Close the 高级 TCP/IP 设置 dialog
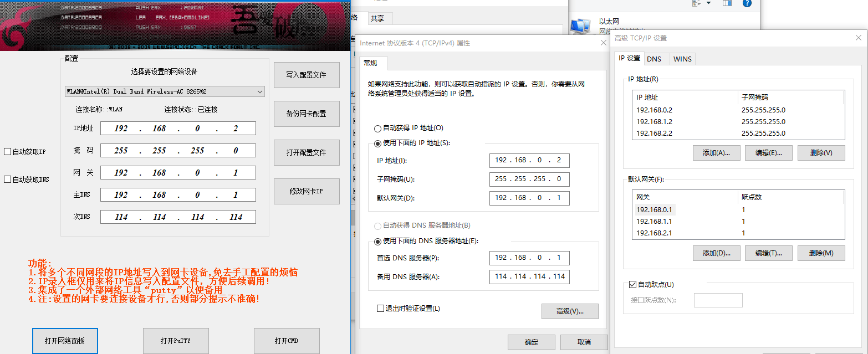868x354 pixels. [858, 38]
